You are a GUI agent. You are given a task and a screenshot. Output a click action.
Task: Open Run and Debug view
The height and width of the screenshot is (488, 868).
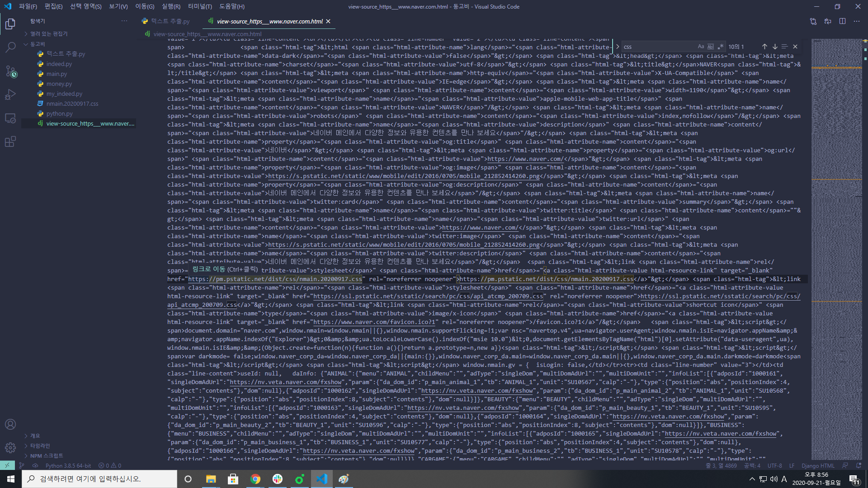(10, 95)
